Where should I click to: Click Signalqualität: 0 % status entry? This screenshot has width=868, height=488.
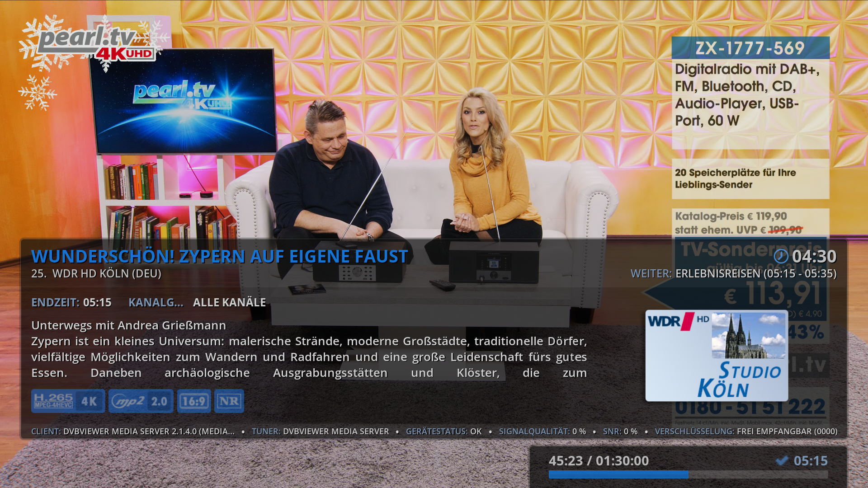coord(542,432)
